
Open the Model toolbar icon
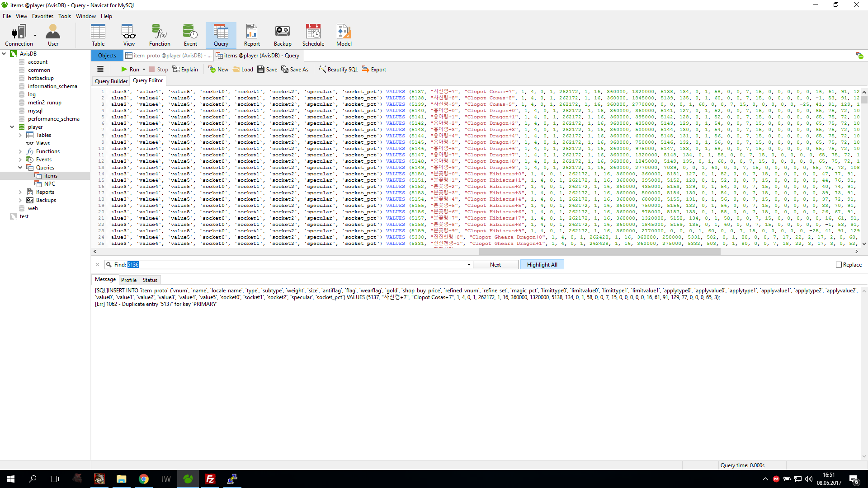344,35
